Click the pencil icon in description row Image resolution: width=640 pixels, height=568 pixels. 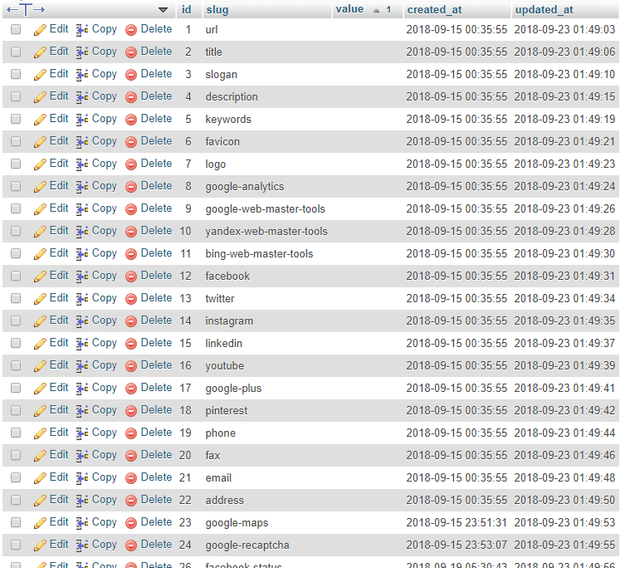(40, 97)
